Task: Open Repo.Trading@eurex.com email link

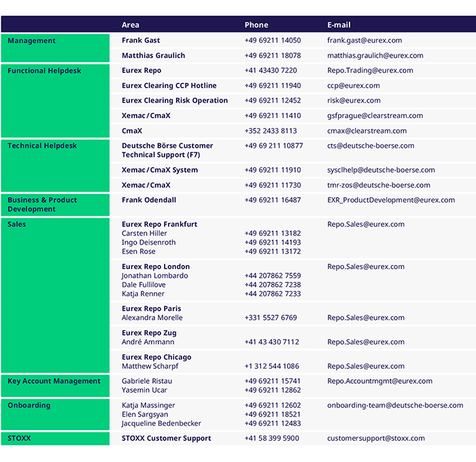Action: pos(370,71)
